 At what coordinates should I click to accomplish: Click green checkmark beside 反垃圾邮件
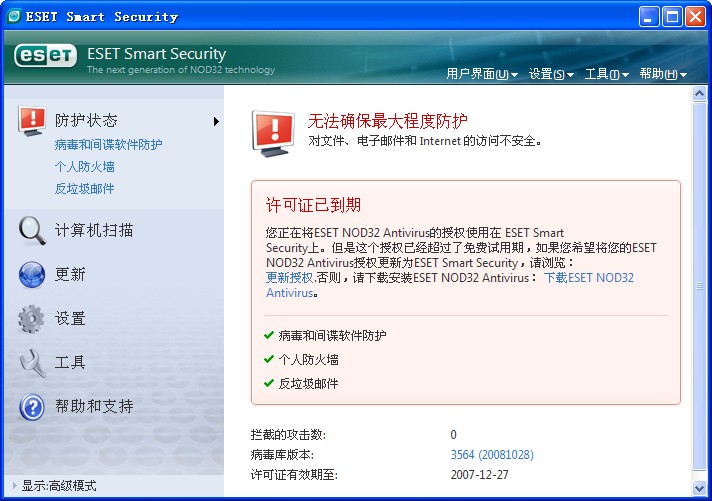[268, 383]
